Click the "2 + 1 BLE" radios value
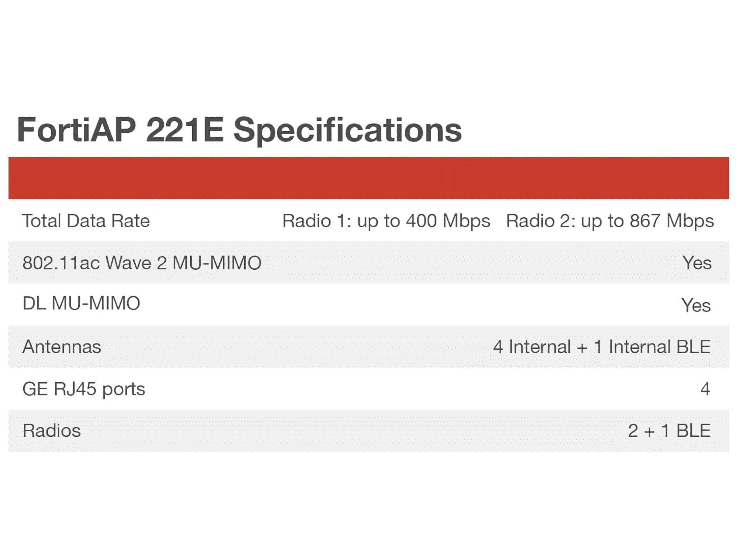 tap(669, 431)
